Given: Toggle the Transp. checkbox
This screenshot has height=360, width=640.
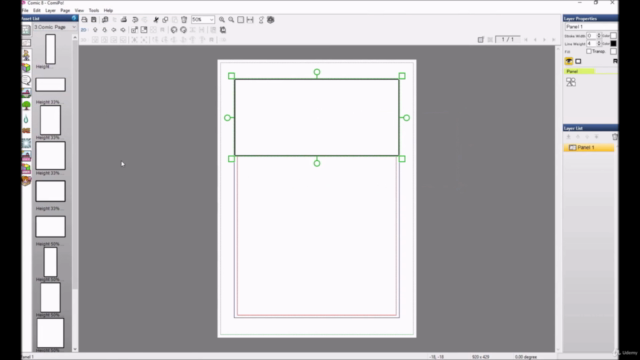Looking at the screenshot, I should pyautogui.click(x=589, y=51).
